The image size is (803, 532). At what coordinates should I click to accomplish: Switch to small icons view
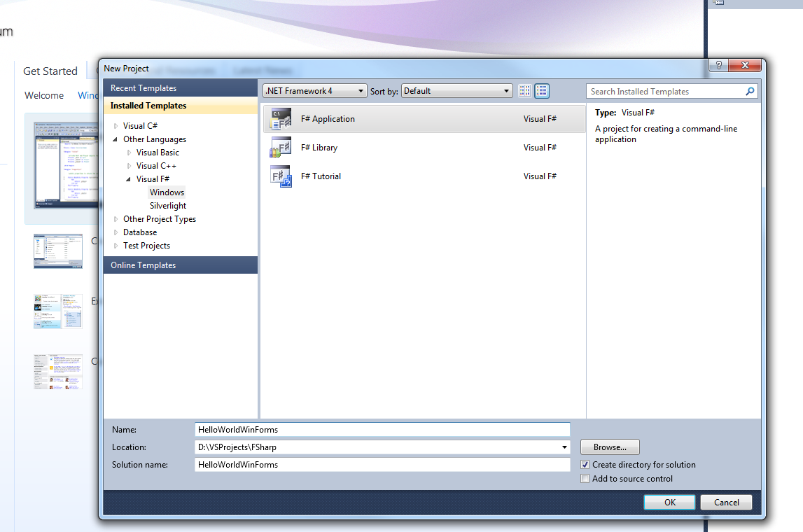point(525,91)
